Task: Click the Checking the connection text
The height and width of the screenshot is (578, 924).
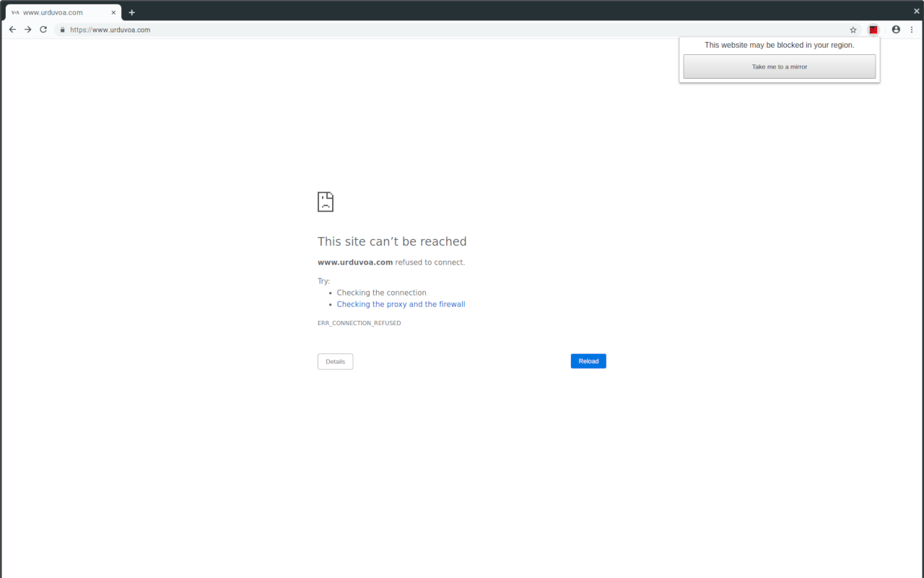Action: [382, 293]
